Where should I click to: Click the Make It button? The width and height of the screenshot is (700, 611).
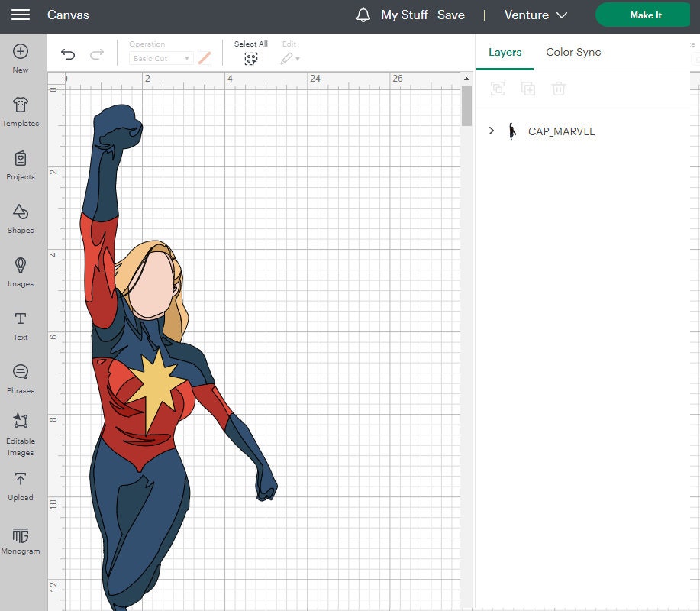coord(642,15)
